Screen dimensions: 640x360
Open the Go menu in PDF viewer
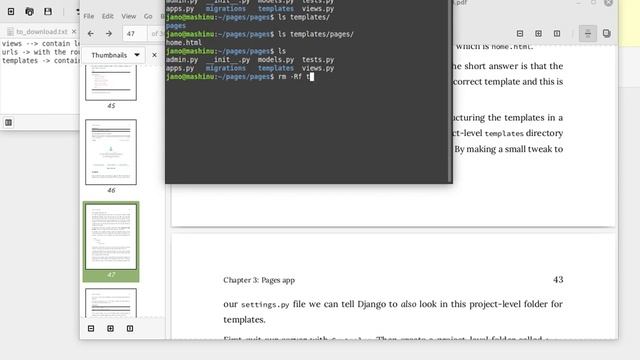point(148,16)
